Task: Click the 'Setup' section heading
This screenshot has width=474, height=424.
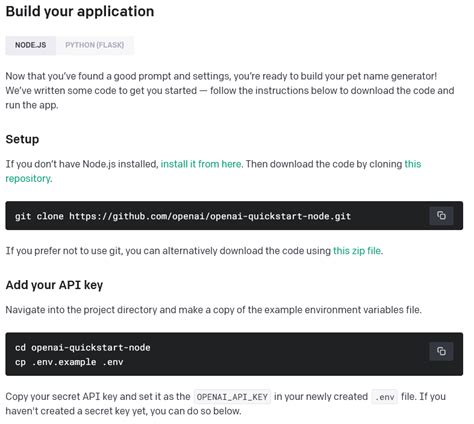Action: pyautogui.click(x=22, y=139)
